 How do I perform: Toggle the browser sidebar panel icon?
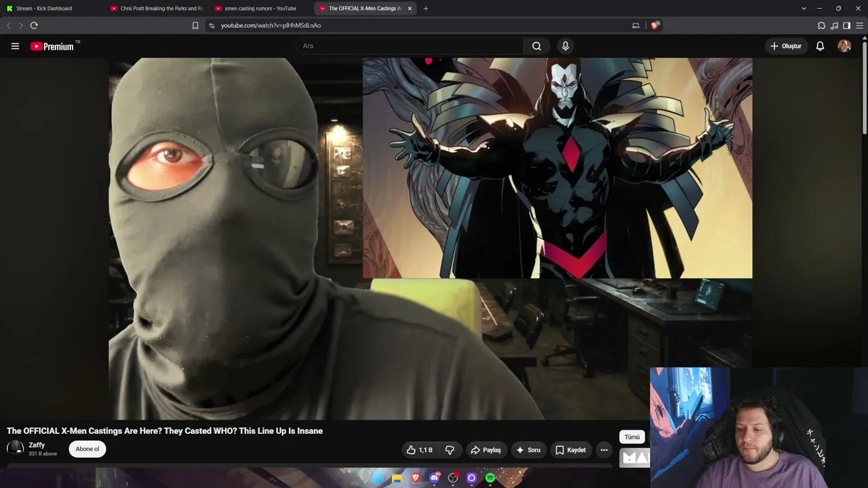pos(846,26)
